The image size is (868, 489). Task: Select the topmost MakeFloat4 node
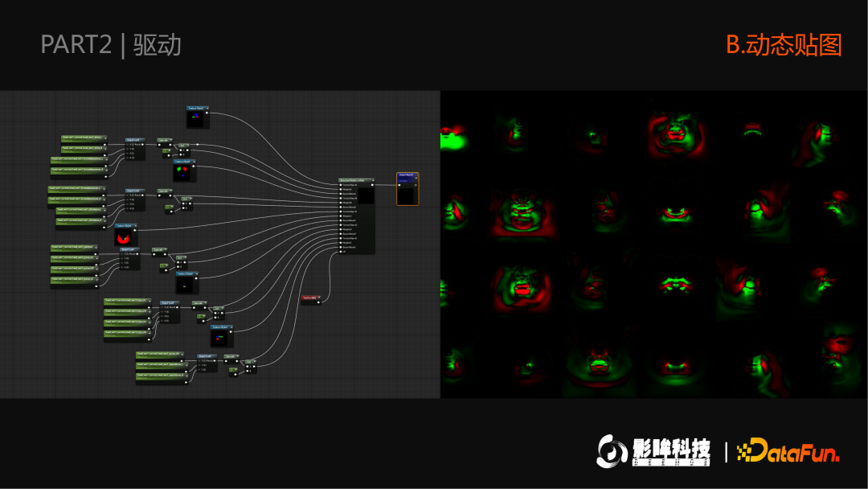pos(134,139)
